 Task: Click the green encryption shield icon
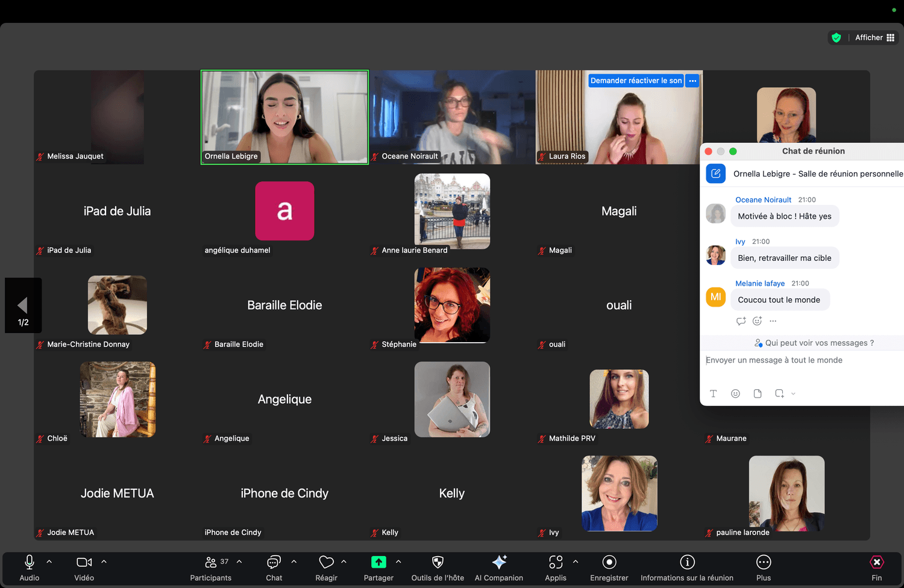pyautogui.click(x=837, y=37)
